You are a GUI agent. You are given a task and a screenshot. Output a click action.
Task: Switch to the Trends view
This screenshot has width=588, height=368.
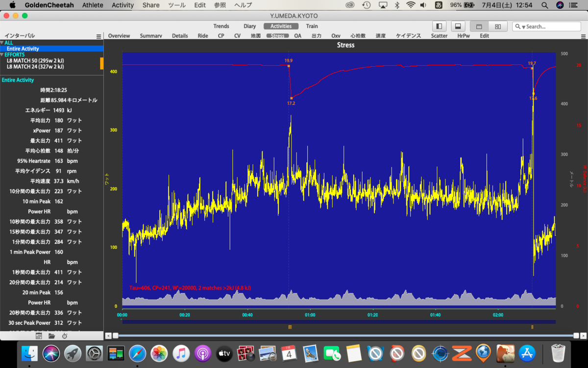pos(221,26)
